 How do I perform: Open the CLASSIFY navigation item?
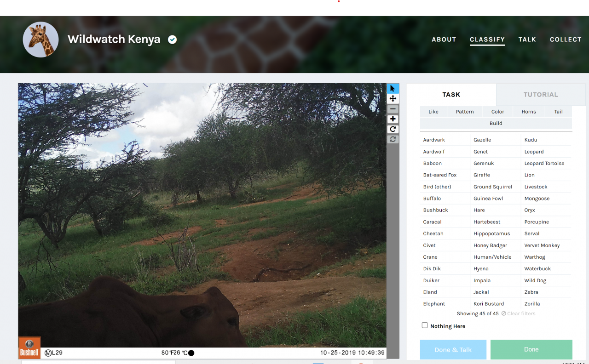point(487,40)
